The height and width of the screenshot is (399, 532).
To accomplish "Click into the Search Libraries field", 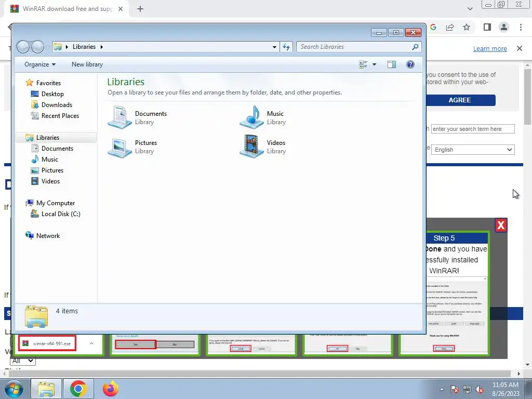I will coord(354,47).
